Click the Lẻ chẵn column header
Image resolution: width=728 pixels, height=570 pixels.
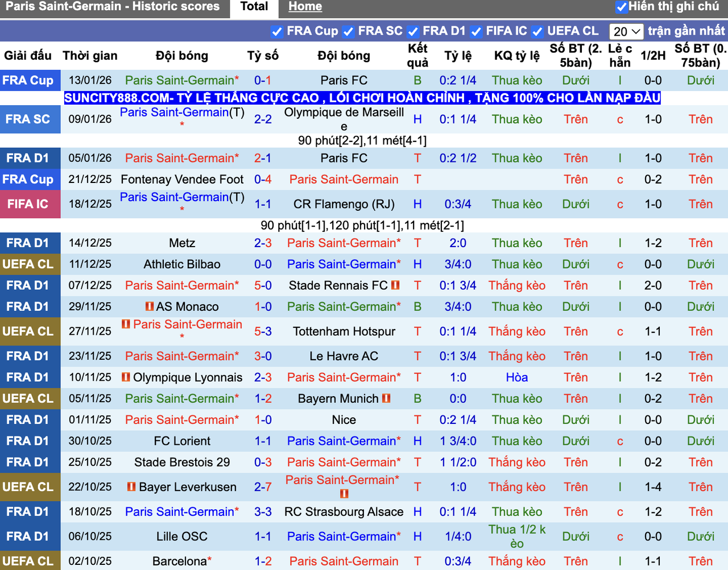(620, 56)
